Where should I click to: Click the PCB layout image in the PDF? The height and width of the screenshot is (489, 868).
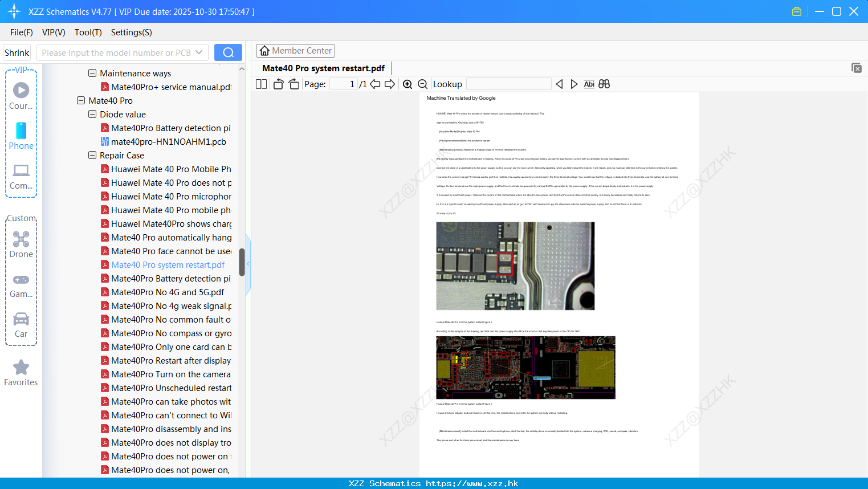pos(525,368)
